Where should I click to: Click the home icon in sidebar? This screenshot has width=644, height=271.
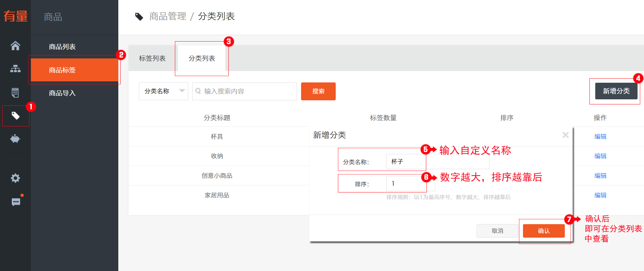15,46
